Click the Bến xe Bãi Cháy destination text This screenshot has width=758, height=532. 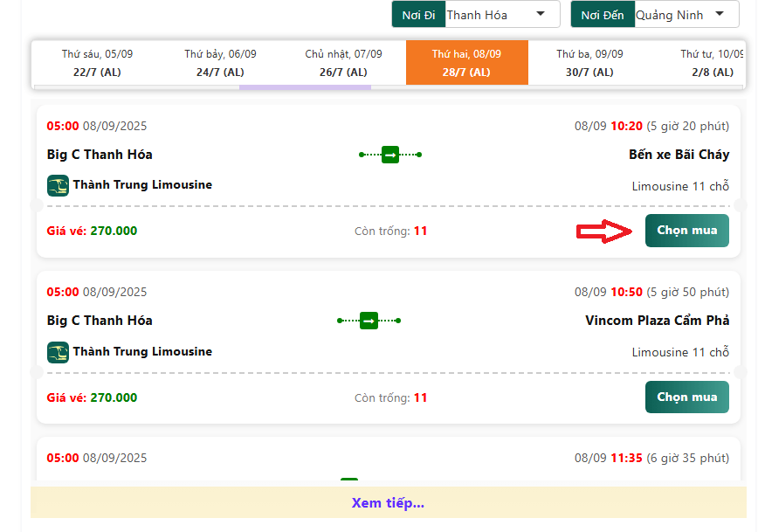tap(679, 155)
